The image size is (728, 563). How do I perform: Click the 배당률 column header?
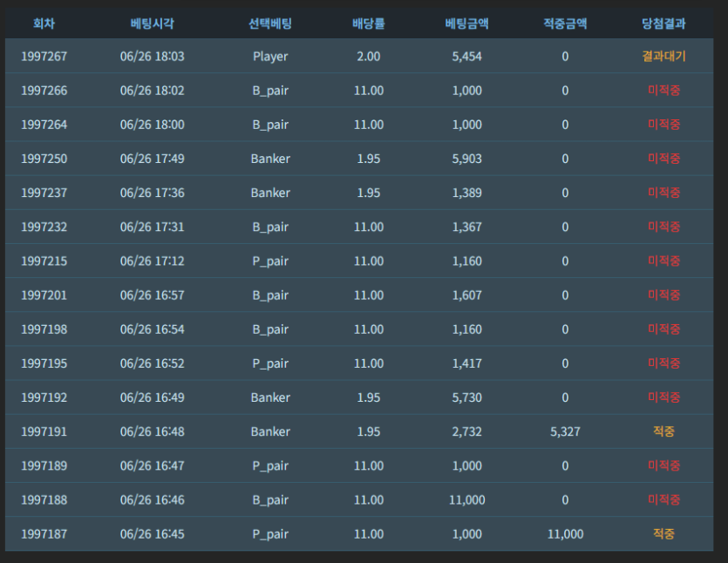(x=368, y=24)
